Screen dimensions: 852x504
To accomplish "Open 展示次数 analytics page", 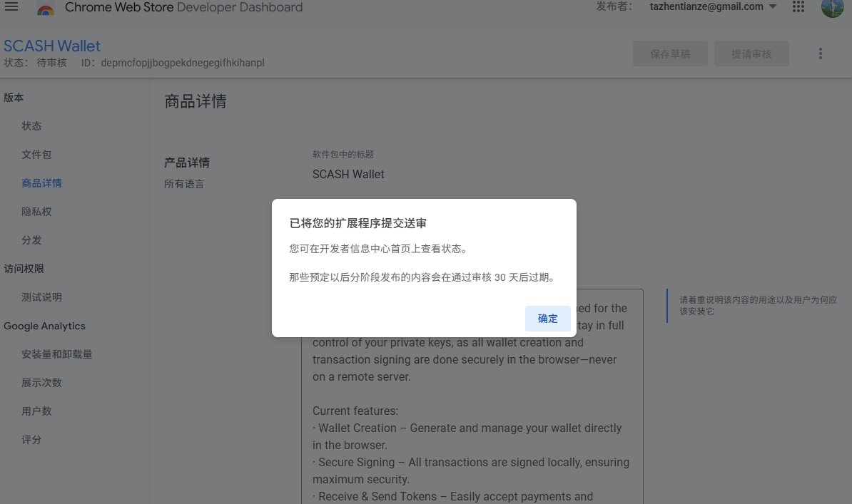I will (42, 382).
